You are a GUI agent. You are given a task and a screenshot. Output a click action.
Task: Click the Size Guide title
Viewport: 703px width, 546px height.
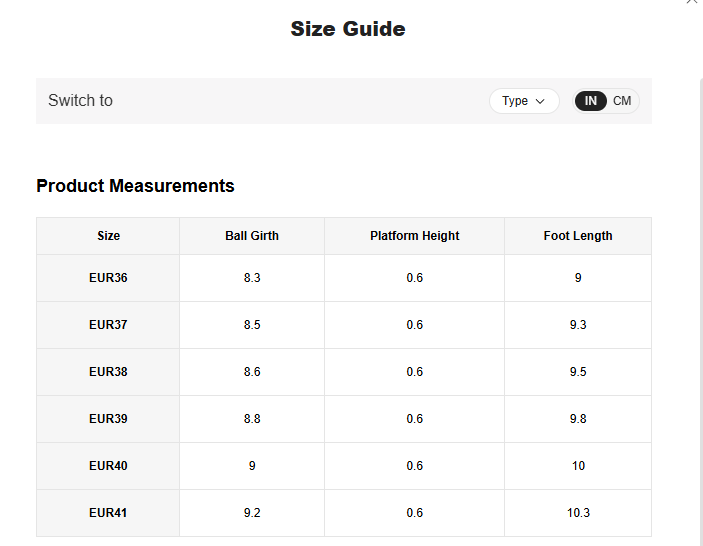pyautogui.click(x=348, y=29)
